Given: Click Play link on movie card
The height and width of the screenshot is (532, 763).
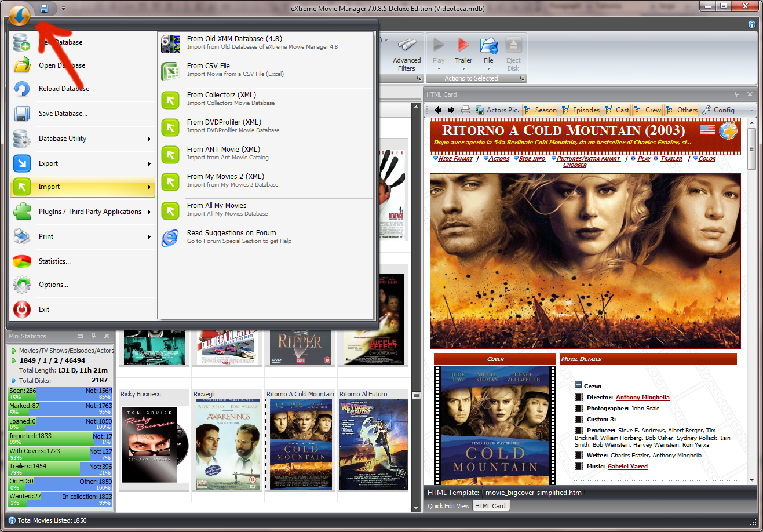Looking at the screenshot, I should (644, 158).
